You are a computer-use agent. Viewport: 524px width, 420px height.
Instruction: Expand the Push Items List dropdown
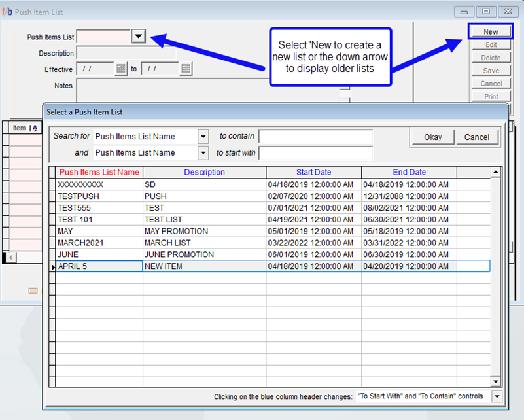138,37
